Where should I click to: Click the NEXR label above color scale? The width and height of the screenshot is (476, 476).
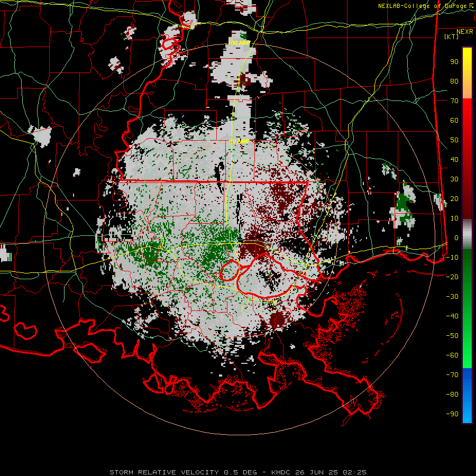click(464, 32)
